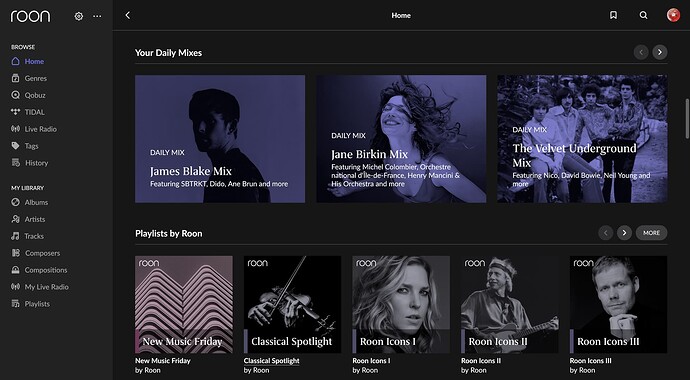Open the James Blake Mix card
This screenshot has height=380, width=690.
(220, 139)
